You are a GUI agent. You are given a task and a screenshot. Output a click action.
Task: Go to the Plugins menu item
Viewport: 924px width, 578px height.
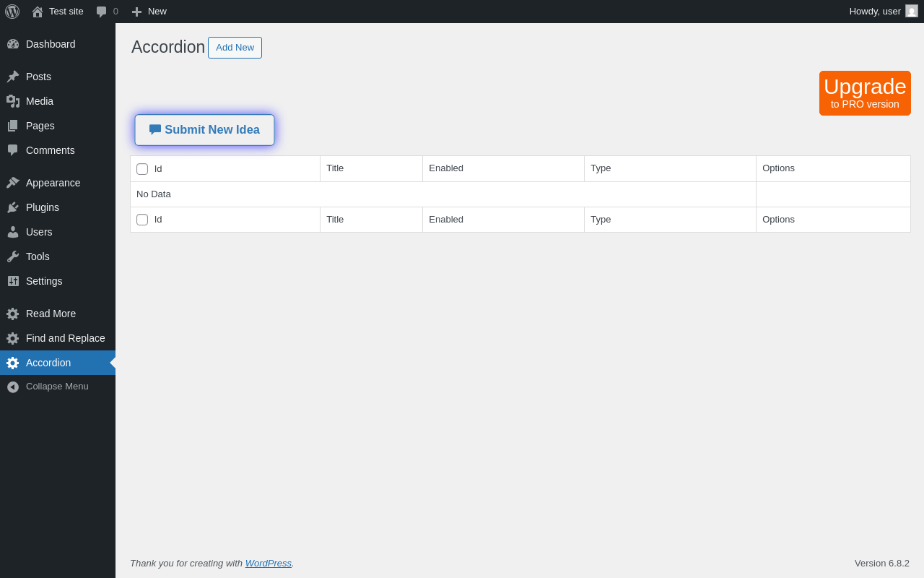[58, 207]
